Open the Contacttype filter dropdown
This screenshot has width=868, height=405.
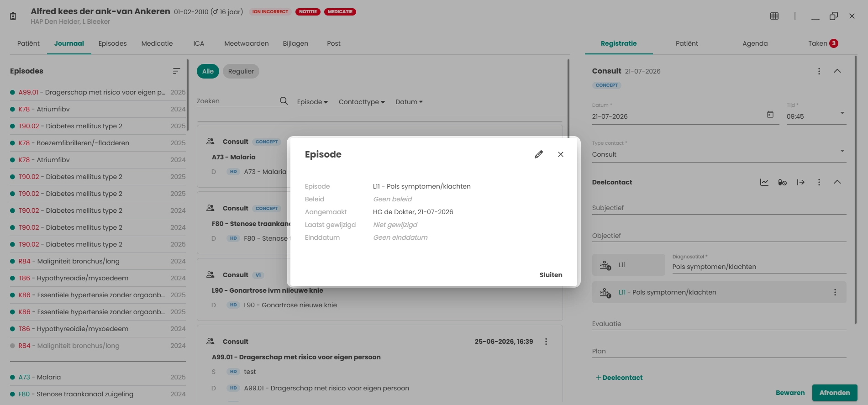pyautogui.click(x=362, y=102)
